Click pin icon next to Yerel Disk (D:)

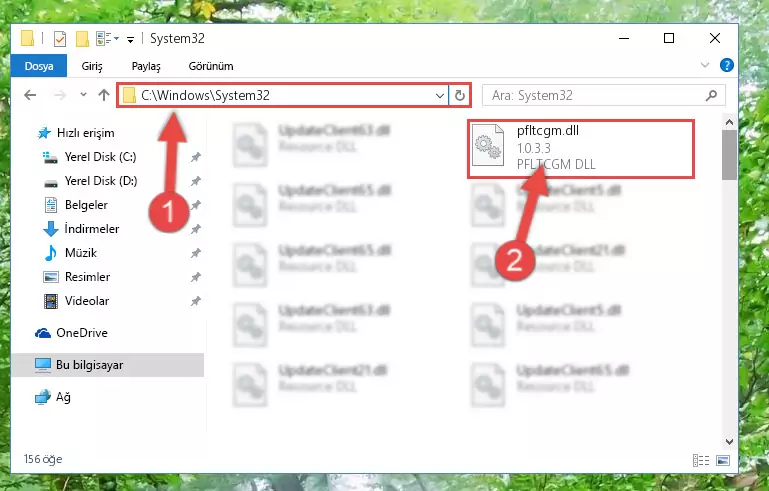pos(196,181)
